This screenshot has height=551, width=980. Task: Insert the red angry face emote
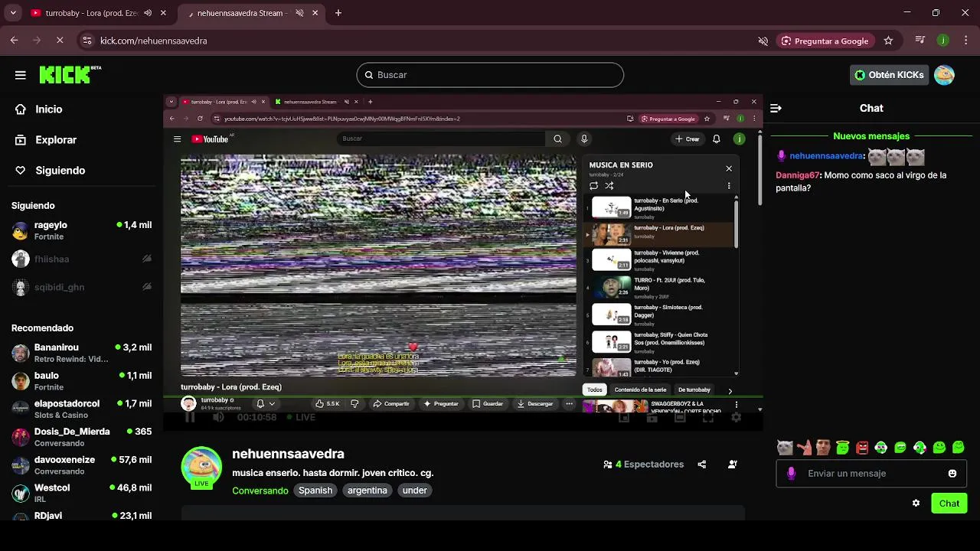click(x=862, y=448)
